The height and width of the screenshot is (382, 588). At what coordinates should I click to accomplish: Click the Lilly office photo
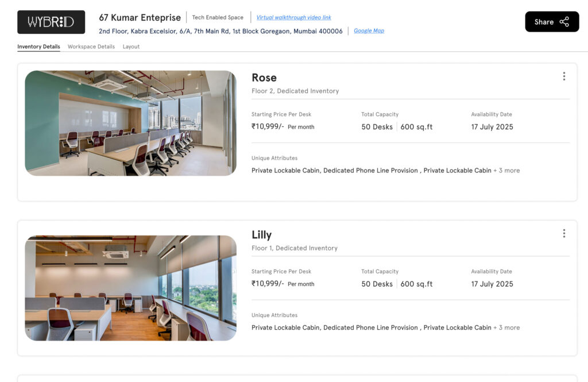pos(130,288)
